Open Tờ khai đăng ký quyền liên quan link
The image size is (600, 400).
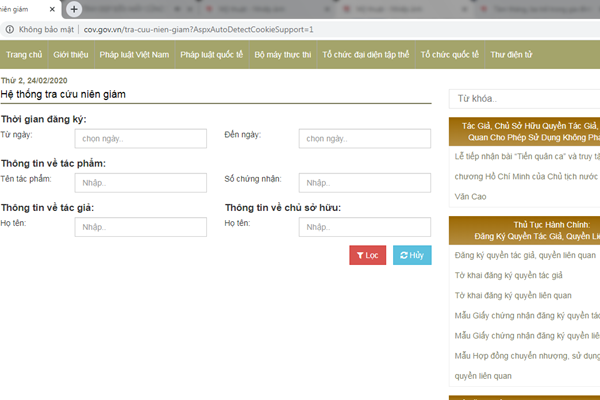click(513, 296)
